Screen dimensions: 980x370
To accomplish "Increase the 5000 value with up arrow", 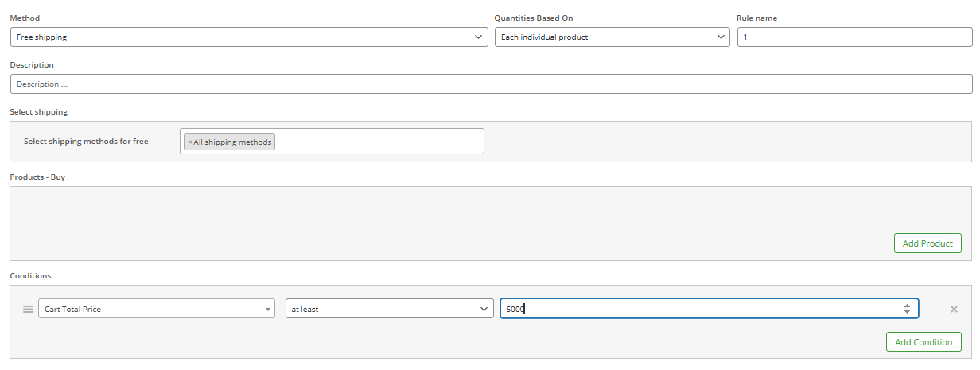I will (x=907, y=306).
